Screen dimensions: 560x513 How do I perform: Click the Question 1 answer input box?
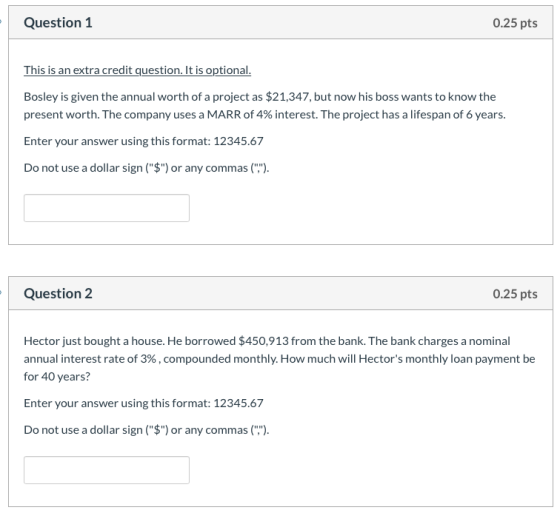[106, 208]
